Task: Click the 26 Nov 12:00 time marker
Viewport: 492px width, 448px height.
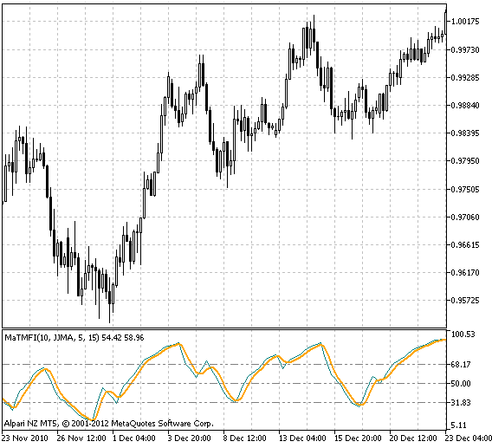Action: click(81, 438)
